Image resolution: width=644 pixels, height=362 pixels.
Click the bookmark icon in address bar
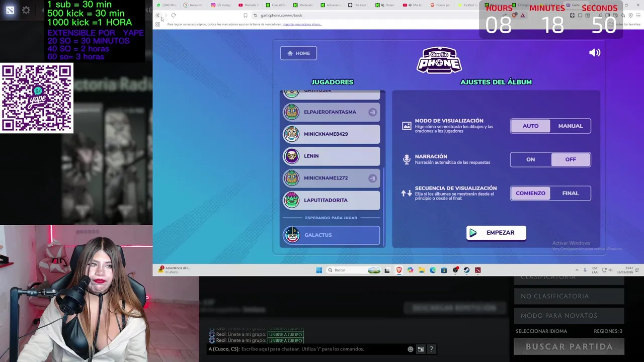coord(246,16)
